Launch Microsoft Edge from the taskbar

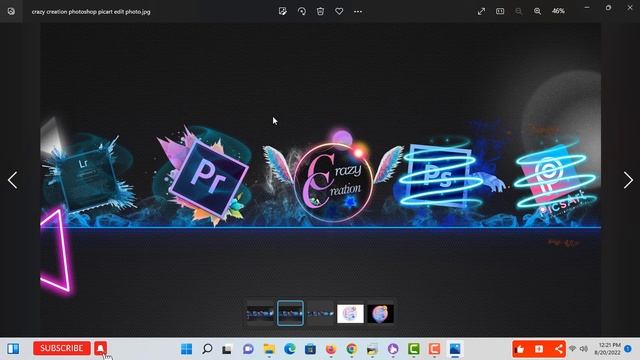click(x=290, y=349)
